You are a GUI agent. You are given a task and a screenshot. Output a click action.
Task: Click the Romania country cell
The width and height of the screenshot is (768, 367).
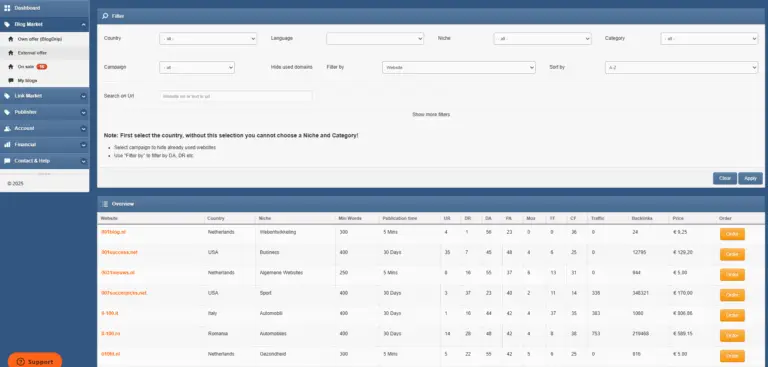coord(217,334)
